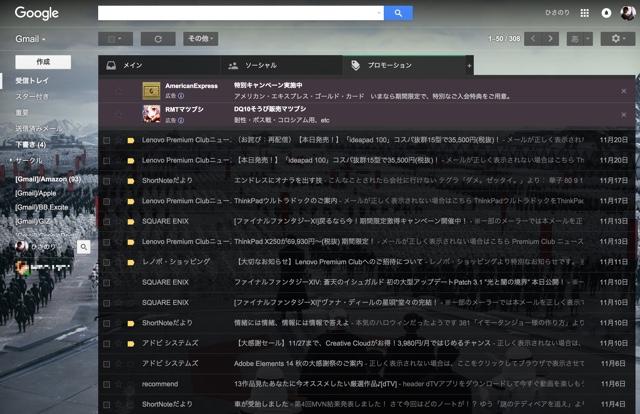Show AmericanExpress ad info icon
The width and height of the screenshot is (640, 414).
click(x=181, y=96)
